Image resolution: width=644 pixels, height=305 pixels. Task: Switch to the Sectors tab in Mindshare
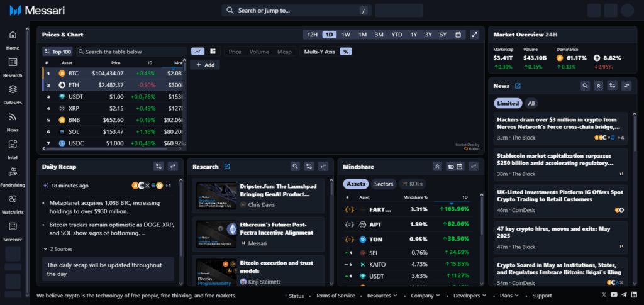(384, 184)
